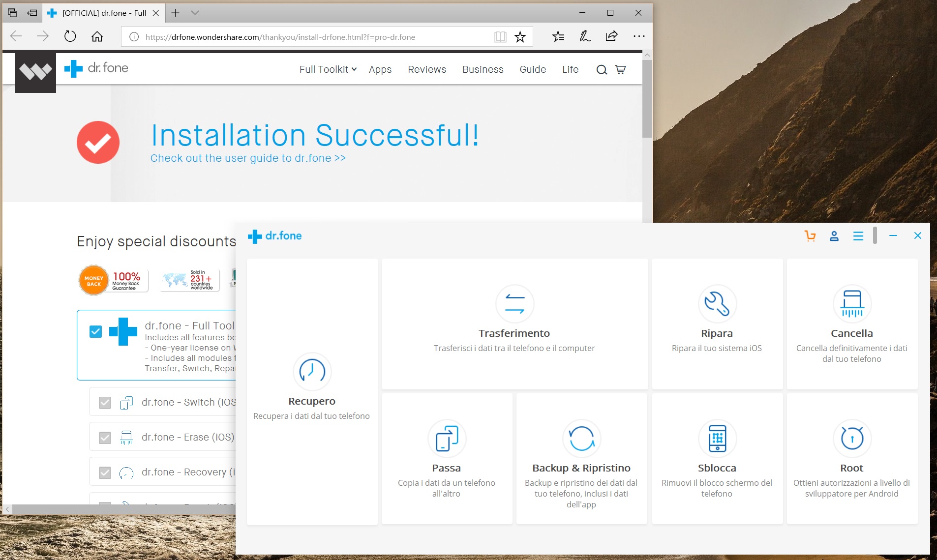
Task: View site information icon in address bar
Action: pos(134,37)
